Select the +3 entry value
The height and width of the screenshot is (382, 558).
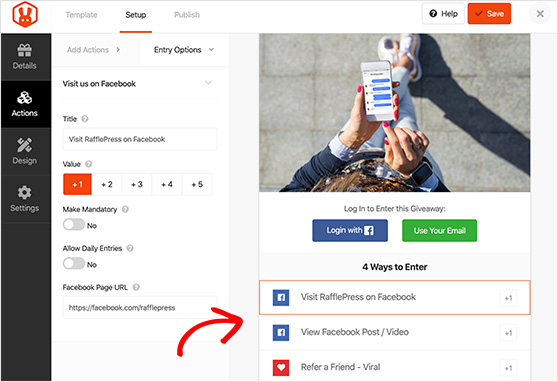pos(137,184)
